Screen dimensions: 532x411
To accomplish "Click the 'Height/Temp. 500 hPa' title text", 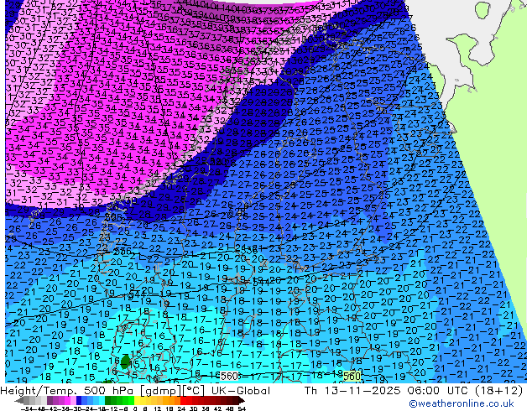I will [x=69, y=391].
